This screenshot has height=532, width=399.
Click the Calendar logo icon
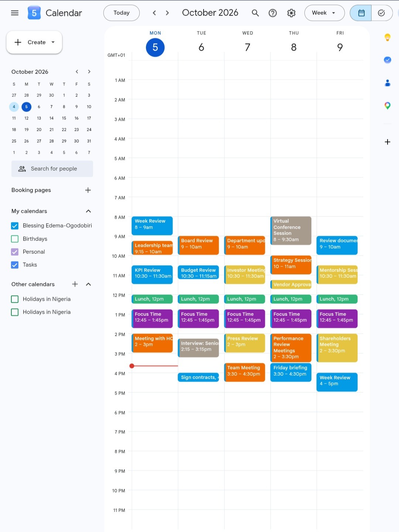34,13
